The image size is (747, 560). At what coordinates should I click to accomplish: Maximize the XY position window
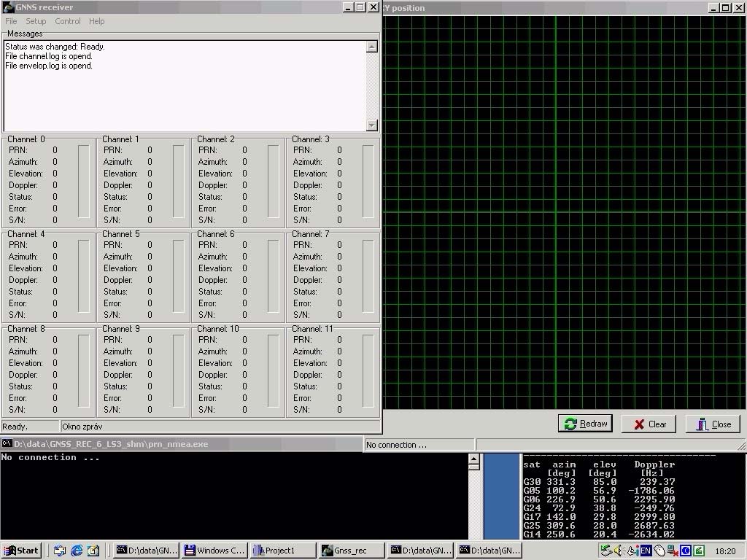pos(725,7)
